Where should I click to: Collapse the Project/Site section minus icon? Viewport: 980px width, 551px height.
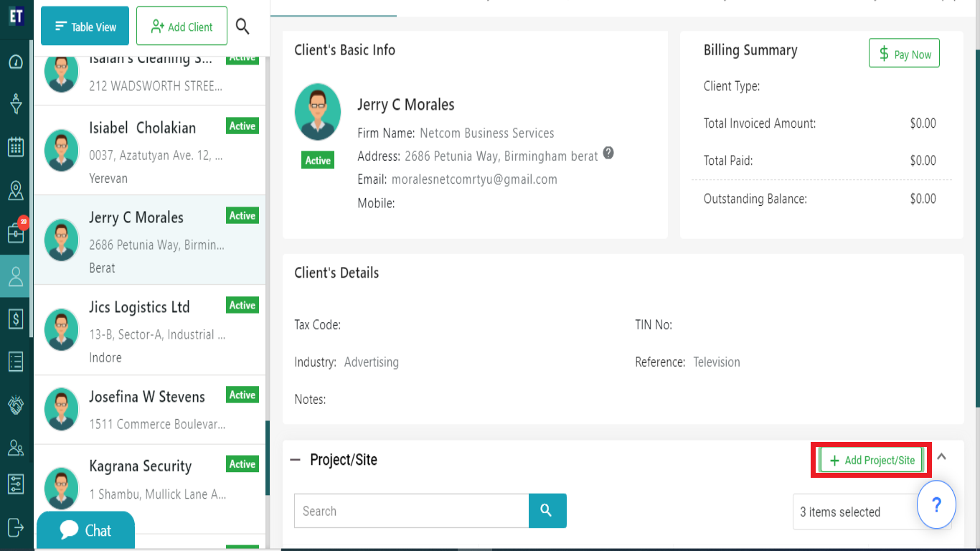[295, 460]
